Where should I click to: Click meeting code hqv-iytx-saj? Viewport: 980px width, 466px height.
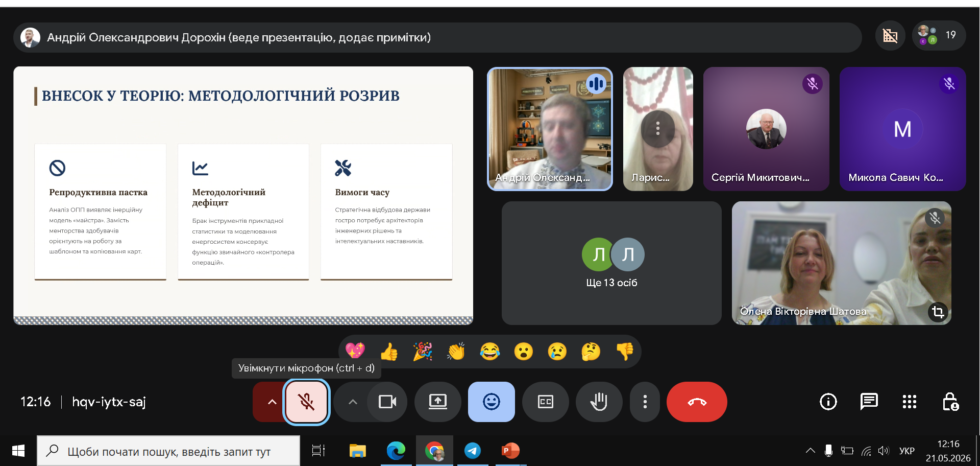(109, 402)
